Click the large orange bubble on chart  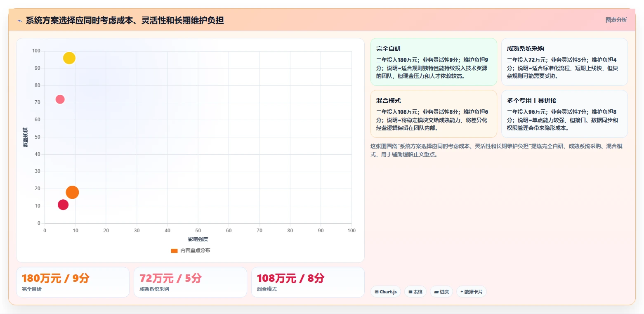click(x=72, y=192)
